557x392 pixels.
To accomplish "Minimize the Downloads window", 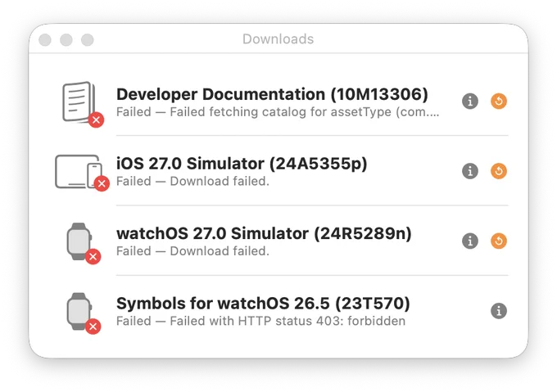I will click(x=66, y=40).
